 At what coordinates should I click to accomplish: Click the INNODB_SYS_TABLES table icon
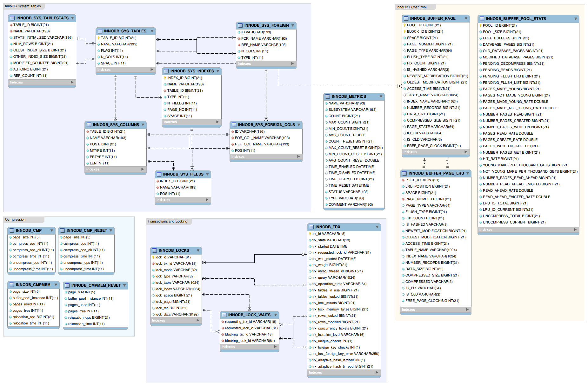(x=100, y=31)
